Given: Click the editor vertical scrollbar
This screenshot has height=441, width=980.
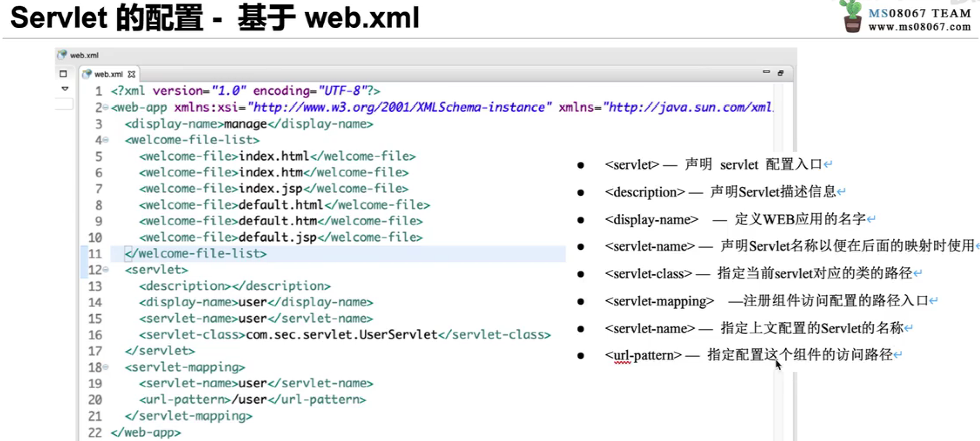Looking at the screenshot, I should 778,261.
